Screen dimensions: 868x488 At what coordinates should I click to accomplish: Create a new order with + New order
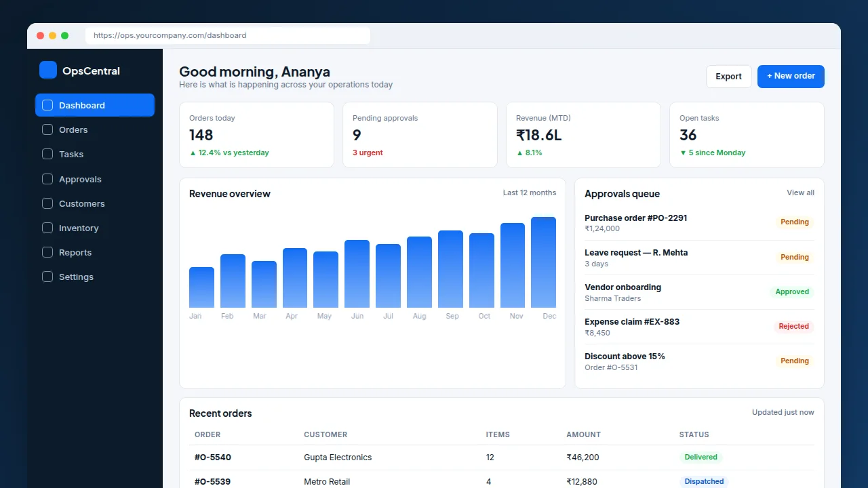[791, 77]
